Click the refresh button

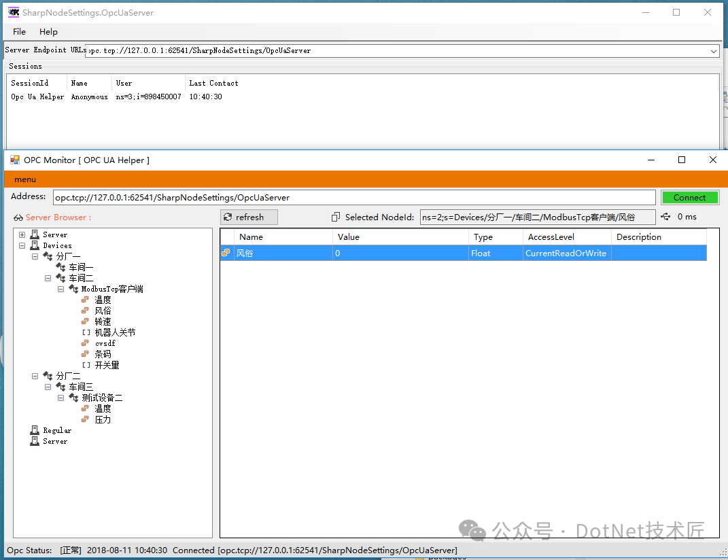click(x=249, y=217)
